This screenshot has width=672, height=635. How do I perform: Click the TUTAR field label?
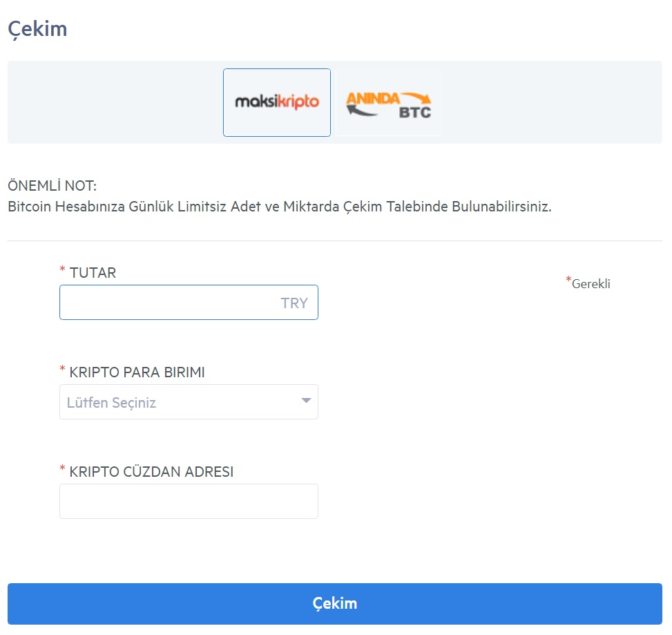click(93, 273)
